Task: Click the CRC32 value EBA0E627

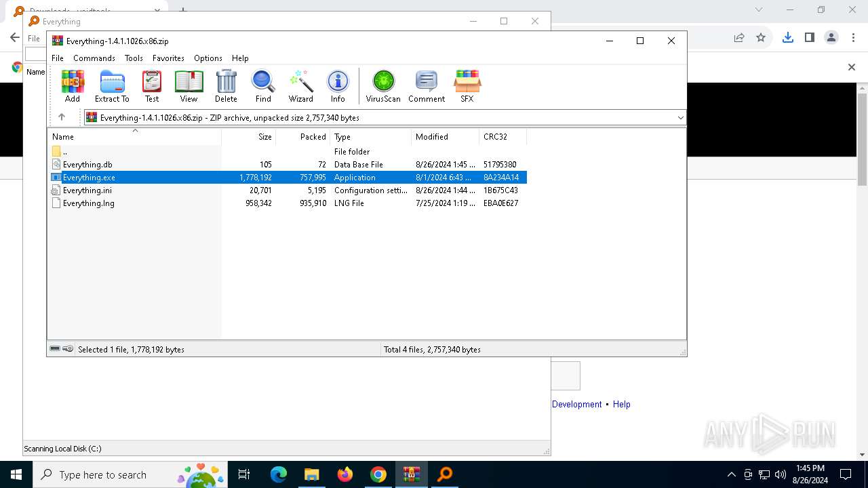Action: point(501,203)
